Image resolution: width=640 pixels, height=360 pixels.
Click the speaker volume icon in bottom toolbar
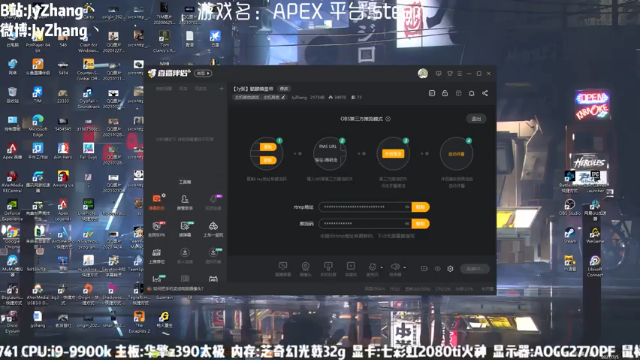tap(395, 267)
